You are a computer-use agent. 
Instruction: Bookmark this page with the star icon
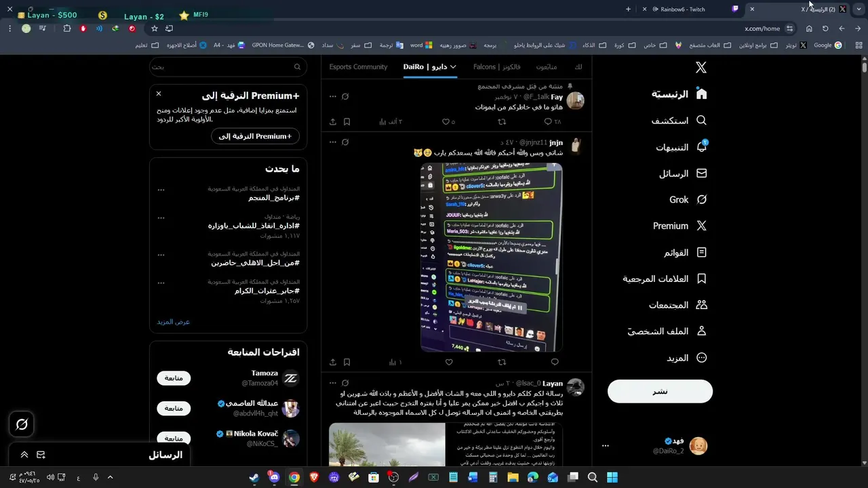155,28
